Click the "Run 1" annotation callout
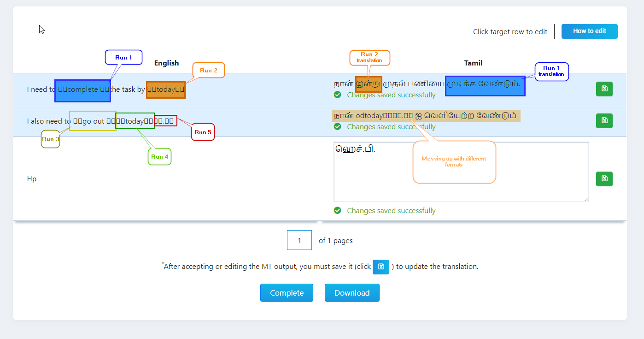 (x=123, y=57)
